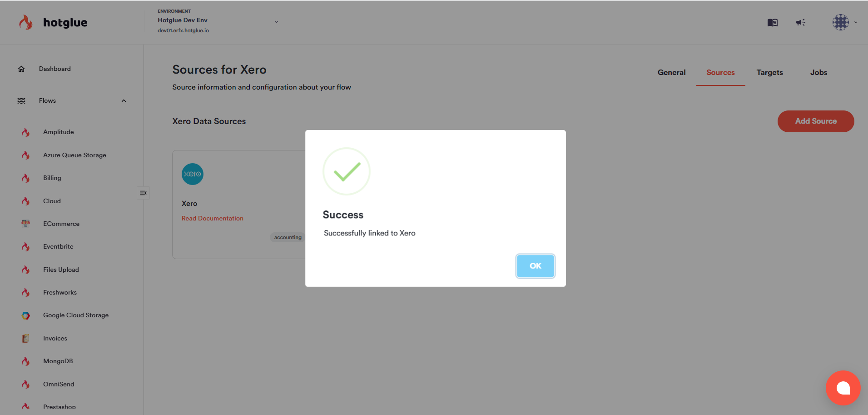Click the Xero logo on the source card
This screenshot has height=415, width=868.
(x=193, y=174)
